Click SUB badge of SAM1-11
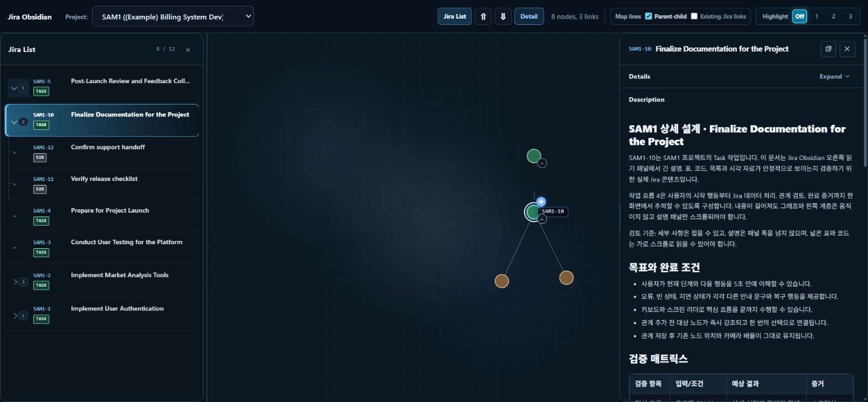This screenshot has height=402, width=868. click(40, 189)
